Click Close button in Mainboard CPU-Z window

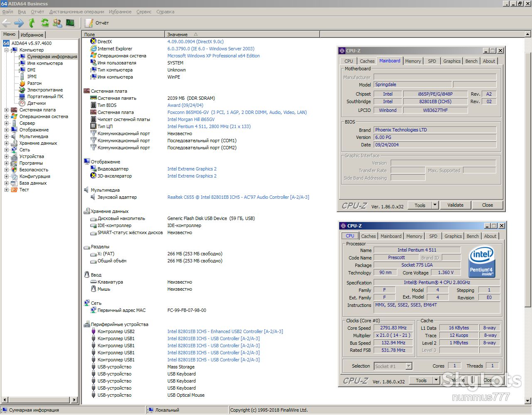(x=488, y=205)
